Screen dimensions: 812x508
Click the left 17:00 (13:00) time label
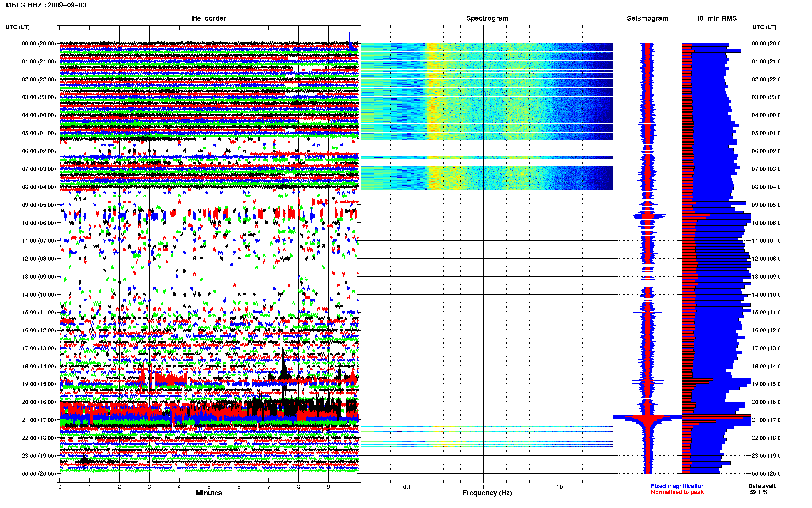pos(39,348)
